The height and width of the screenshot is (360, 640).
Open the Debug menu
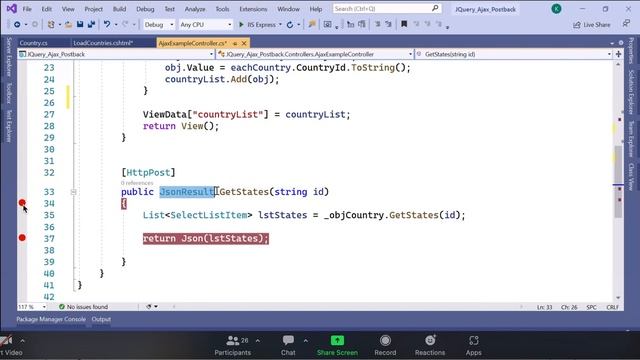point(145,9)
